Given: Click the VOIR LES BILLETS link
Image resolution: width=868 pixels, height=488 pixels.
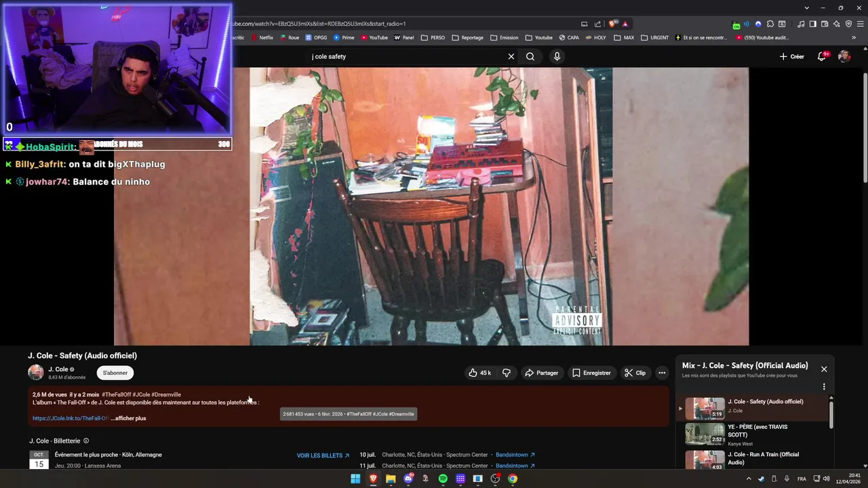Looking at the screenshot, I should tap(323, 455).
